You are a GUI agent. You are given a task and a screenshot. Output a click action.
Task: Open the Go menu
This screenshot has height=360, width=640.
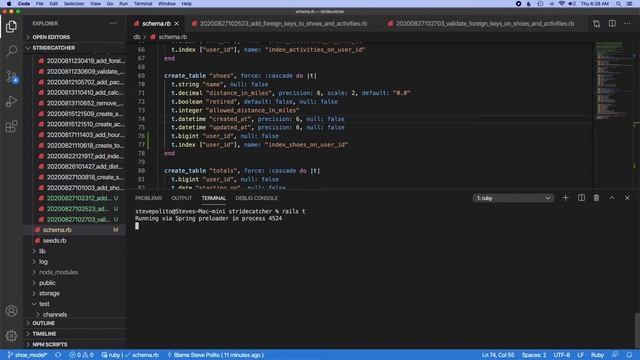110,4
